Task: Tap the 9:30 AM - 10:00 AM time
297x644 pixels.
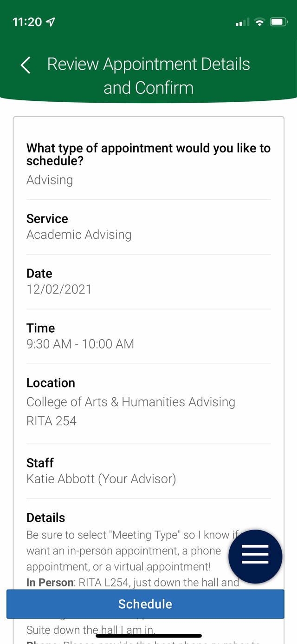Action: coord(80,344)
